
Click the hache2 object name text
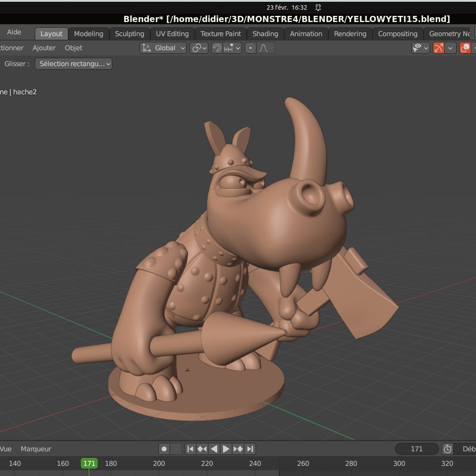pyautogui.click(x=25, y=92)
